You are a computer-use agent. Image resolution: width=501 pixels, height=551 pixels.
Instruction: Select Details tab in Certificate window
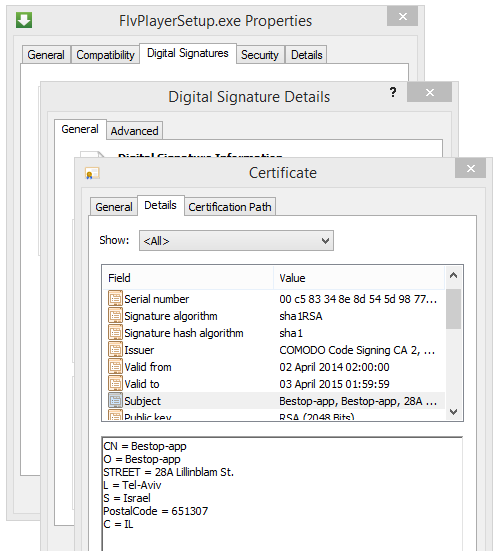[x=161, y=205]
